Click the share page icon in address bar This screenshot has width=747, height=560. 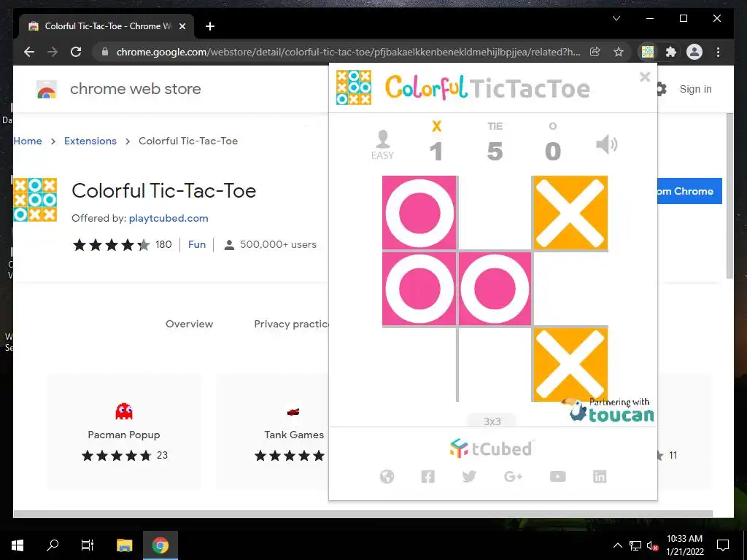click(595, 52)
